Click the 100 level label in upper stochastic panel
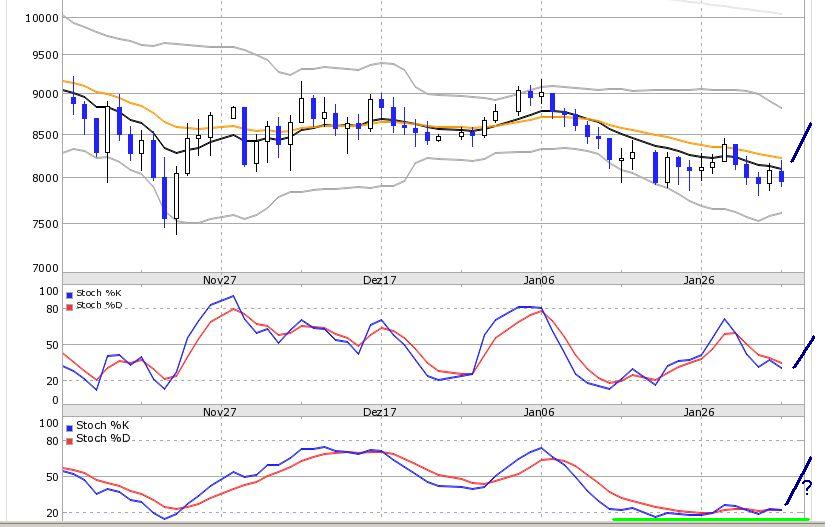This screenshot has width=833, height=527. 49,291
